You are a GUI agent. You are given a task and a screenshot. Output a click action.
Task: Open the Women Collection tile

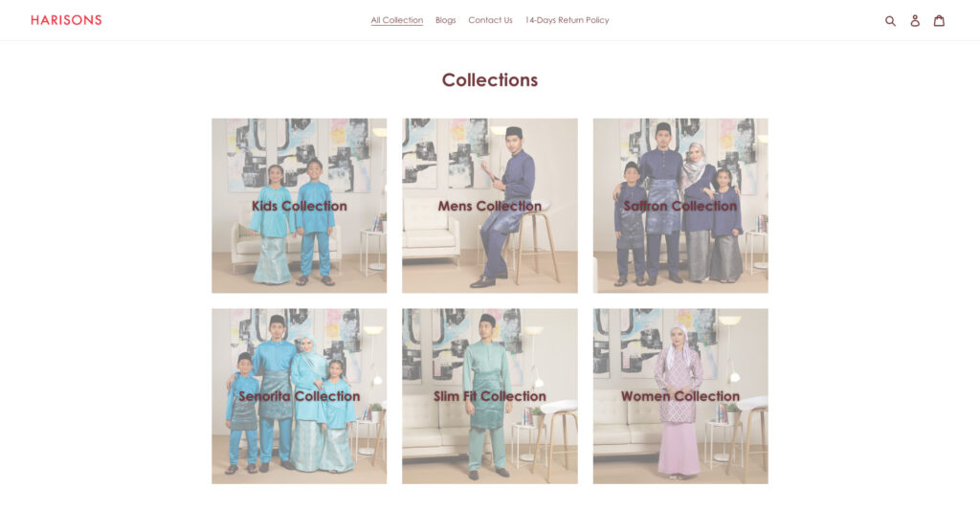click(x=680, y=396)
